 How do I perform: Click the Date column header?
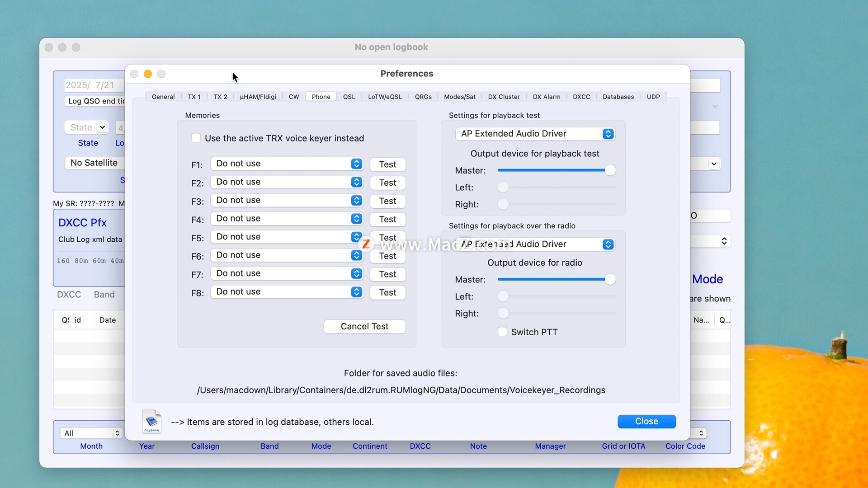click(x=108, y=320)
